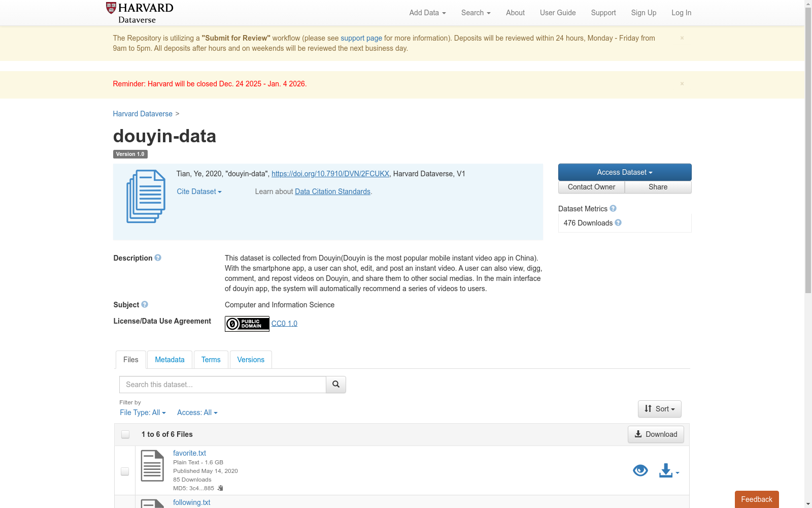
Task: Go to Support in navbar
Action: [603, 13]
